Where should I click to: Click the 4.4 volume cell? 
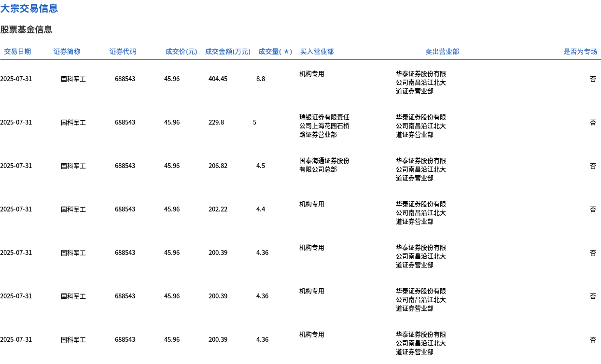point(261,209)
